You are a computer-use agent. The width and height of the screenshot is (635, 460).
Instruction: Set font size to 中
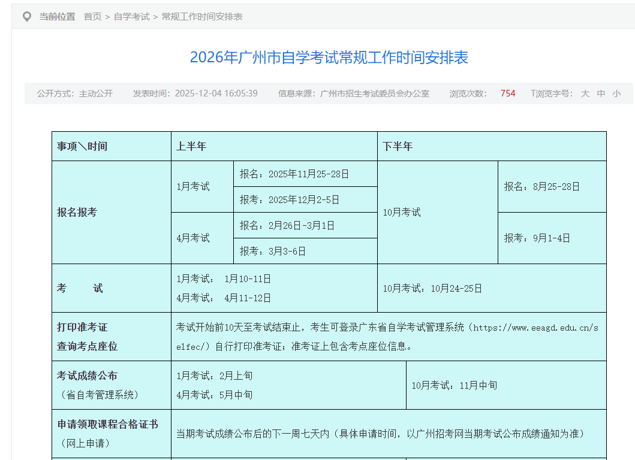(601, 93)
